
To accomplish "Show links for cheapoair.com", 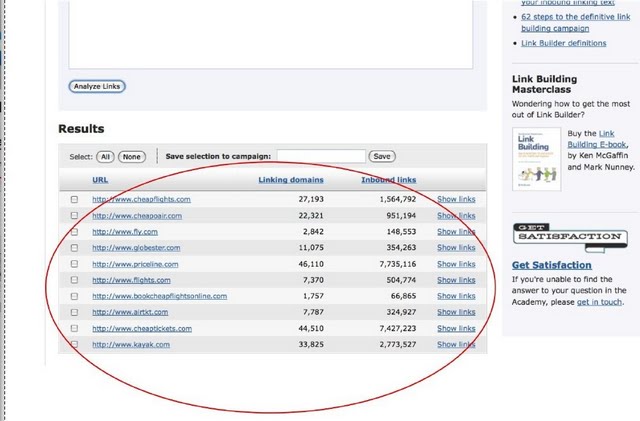I will (456, 216).
